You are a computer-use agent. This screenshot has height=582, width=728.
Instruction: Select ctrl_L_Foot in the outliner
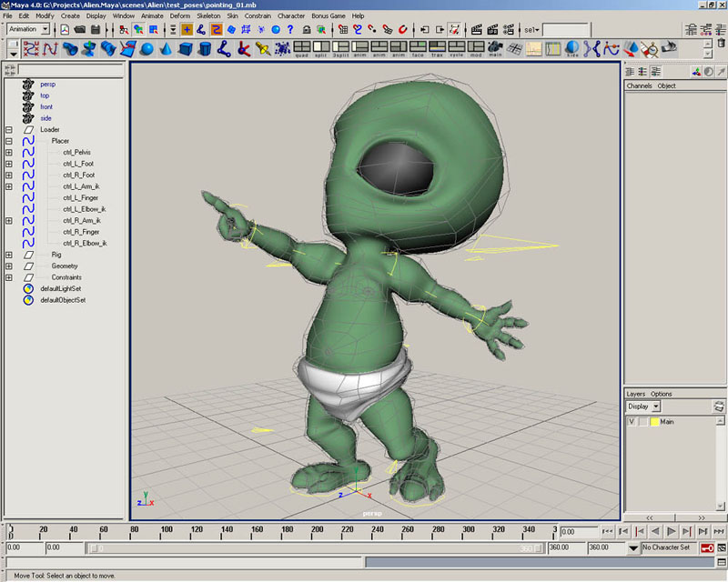tap(78, 164)
